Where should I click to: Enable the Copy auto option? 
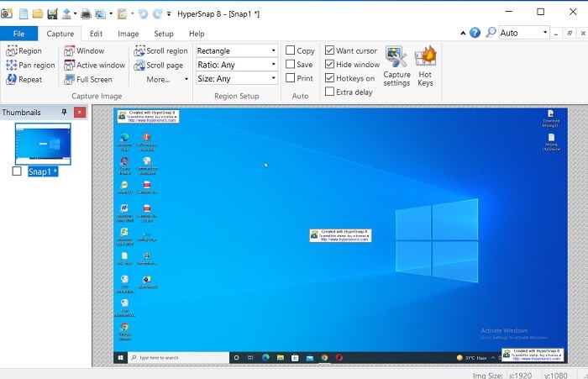(x=291, y=50)
